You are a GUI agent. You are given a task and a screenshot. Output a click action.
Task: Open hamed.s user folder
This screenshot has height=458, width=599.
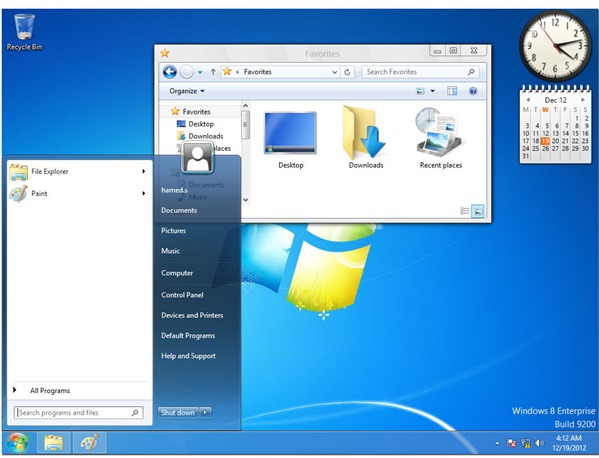coord(174,190)
